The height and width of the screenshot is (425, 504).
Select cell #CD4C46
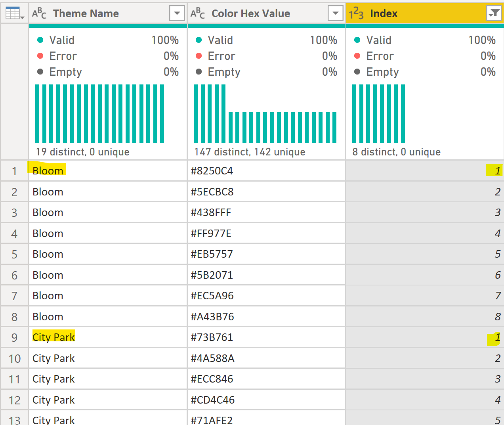(266, 400)
